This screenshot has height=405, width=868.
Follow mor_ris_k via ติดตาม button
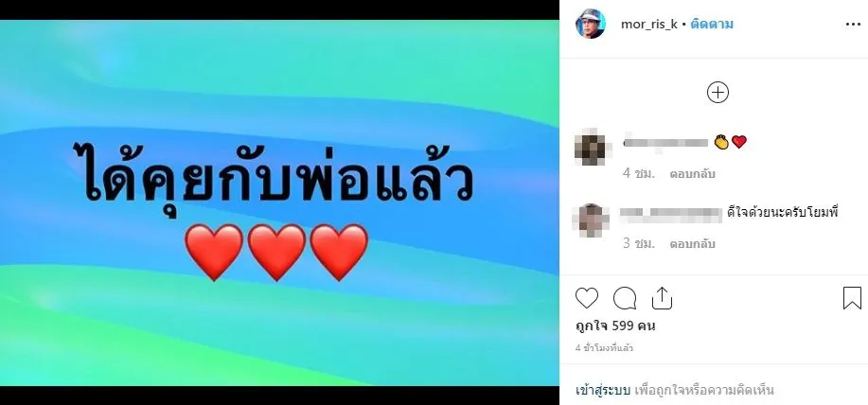pyautogui.click(x=711, y=24)
